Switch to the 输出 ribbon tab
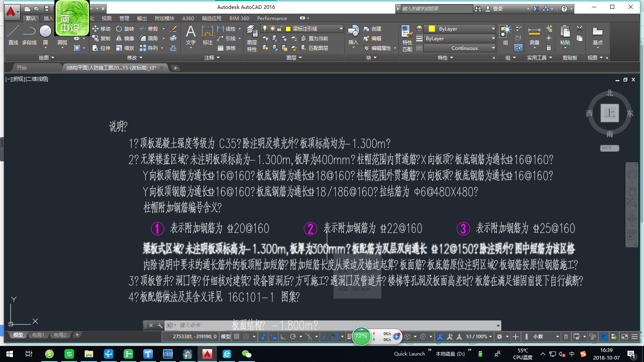 coord(142,19)
